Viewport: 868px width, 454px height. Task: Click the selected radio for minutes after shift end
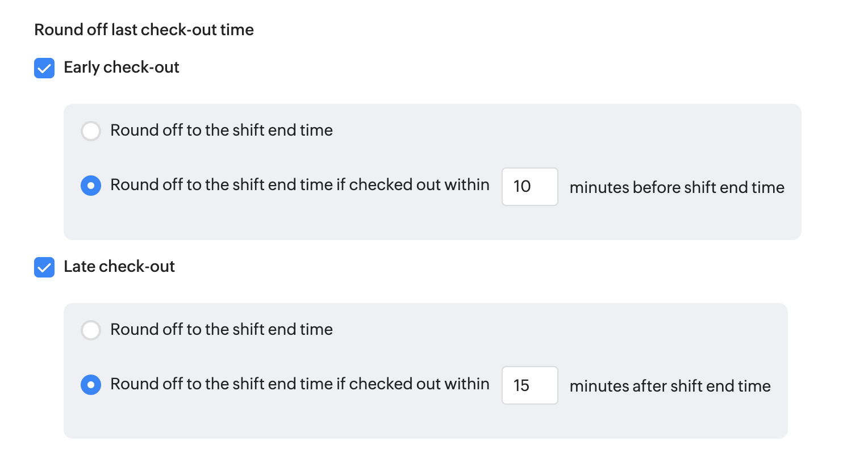91,385
